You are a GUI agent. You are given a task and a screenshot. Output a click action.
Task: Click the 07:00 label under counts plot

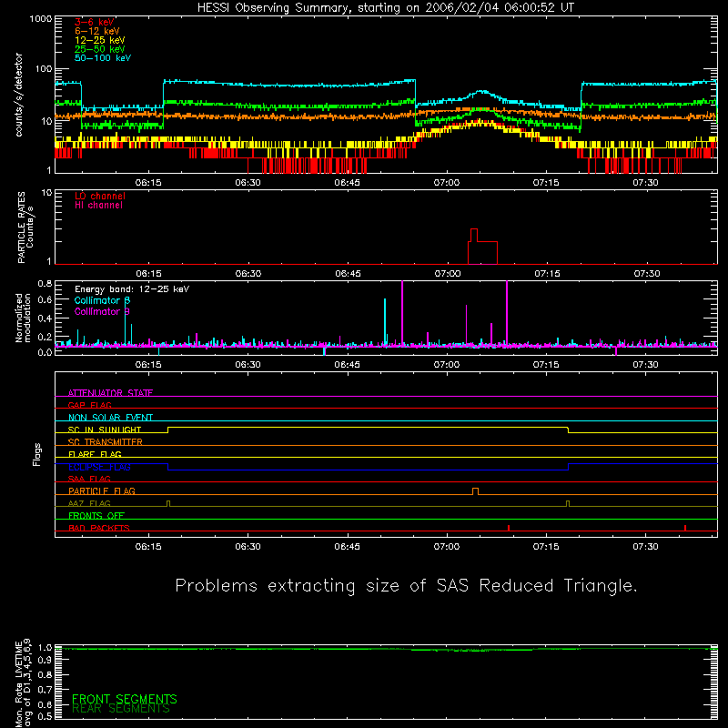point(447,183)
